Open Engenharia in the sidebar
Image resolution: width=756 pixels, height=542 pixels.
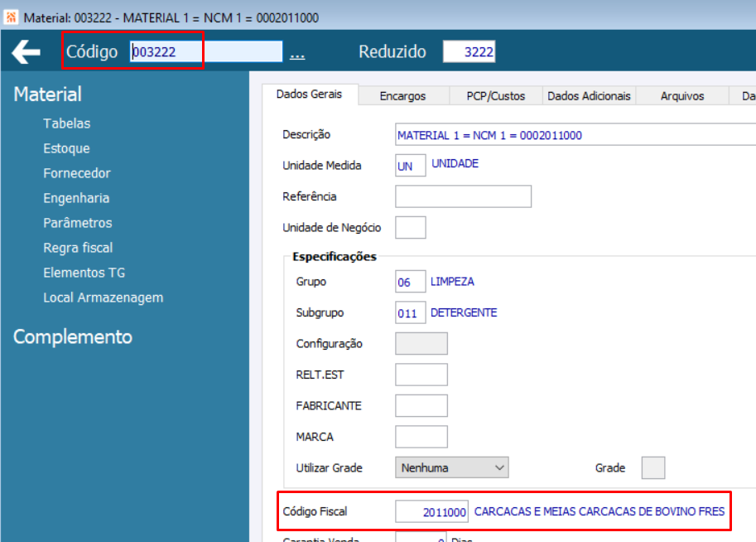76,198
